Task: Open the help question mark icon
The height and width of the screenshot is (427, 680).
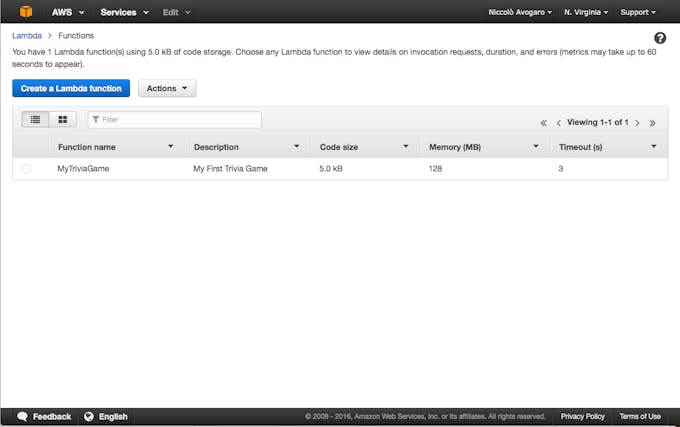Action: point(660,38)
